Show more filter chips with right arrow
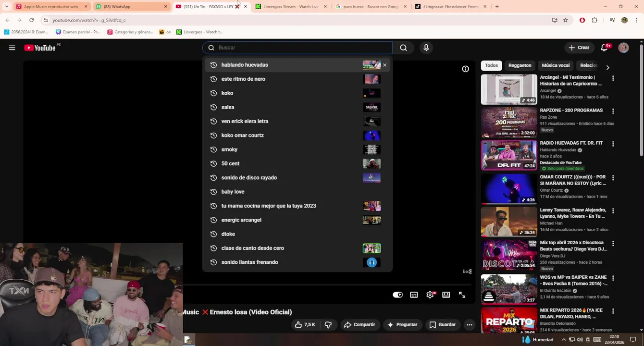Image resolution: width=644 pixels, height=346 pixels. click(x=607, y=67)
